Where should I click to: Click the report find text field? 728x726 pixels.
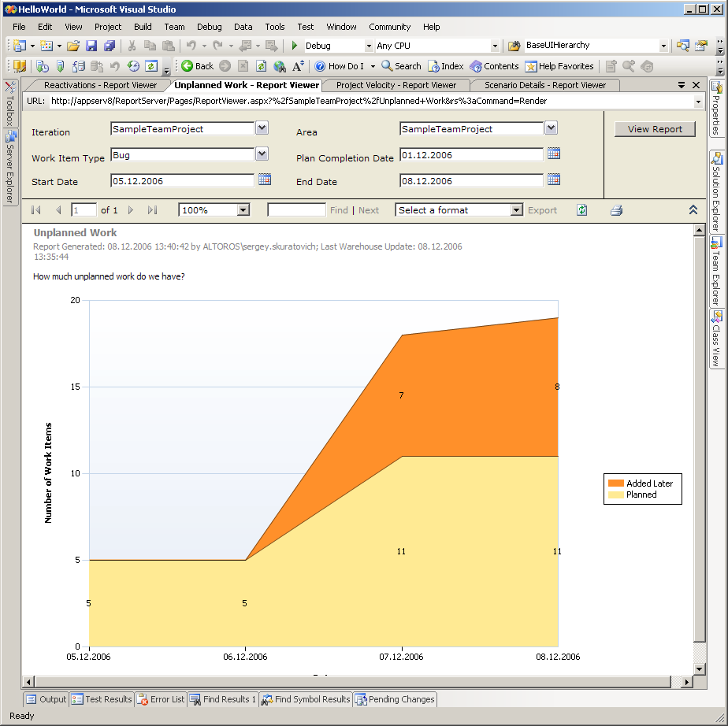(296, 210)
